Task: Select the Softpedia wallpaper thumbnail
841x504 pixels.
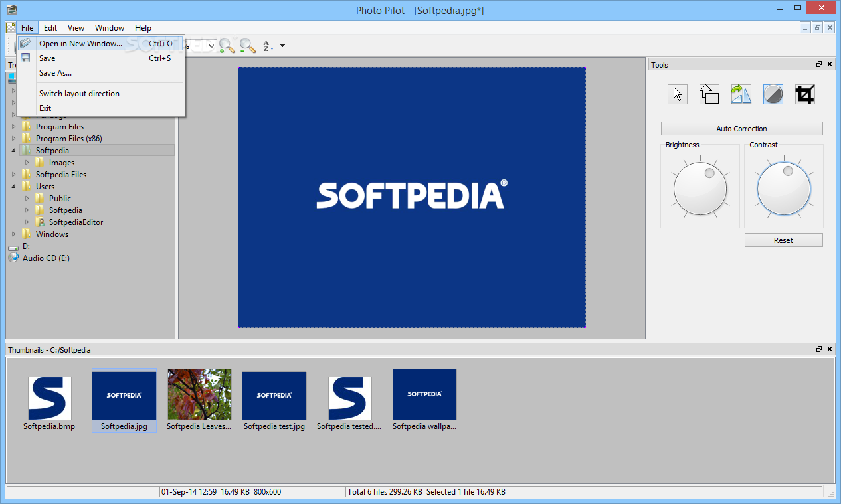Action: coord(424,400)
